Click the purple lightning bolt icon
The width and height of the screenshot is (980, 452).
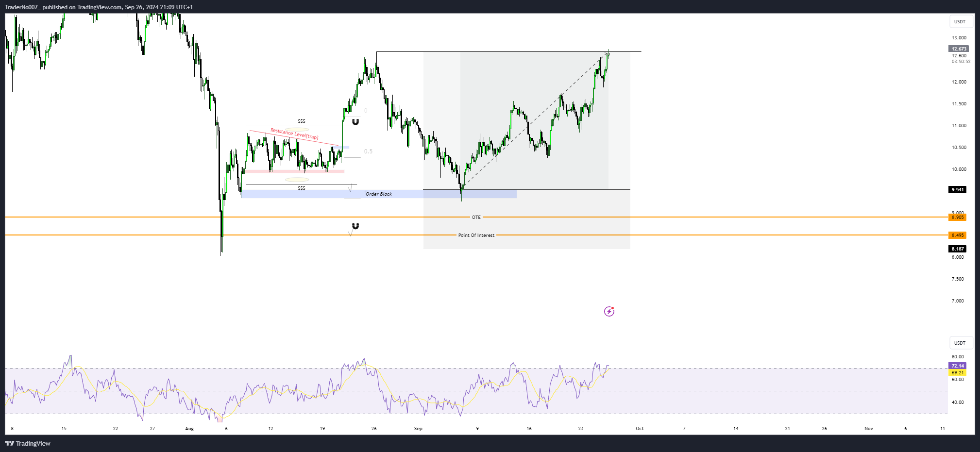coord(609,311)
